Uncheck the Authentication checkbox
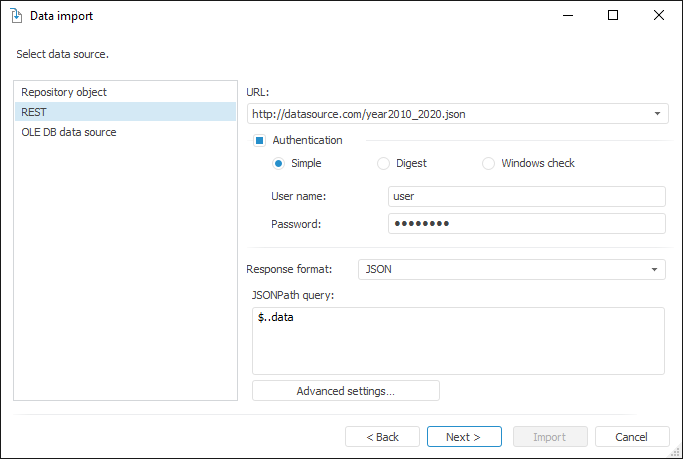Image resolution: width=683 pixels, height=459 pixels. [x=259, y=141]
